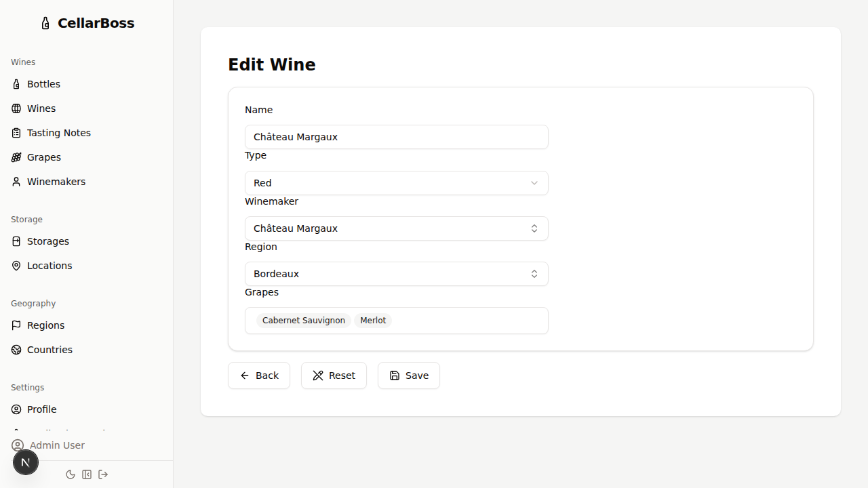
Task: Click the Cabernet Sauvignon grape tag
Action: click(x=304, y=320)
